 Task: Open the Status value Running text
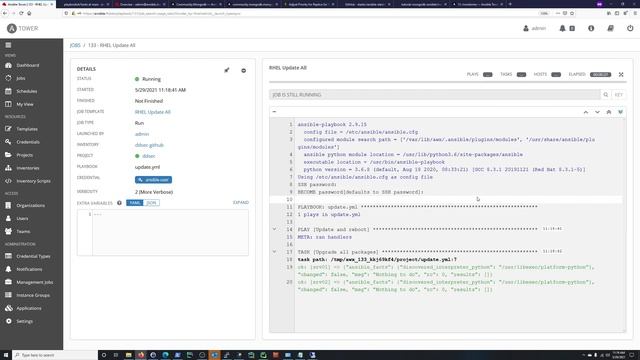coord(151,79)
